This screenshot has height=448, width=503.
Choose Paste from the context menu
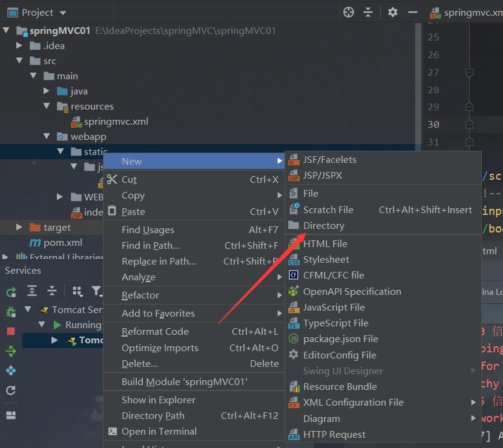[x=194, y=211]
